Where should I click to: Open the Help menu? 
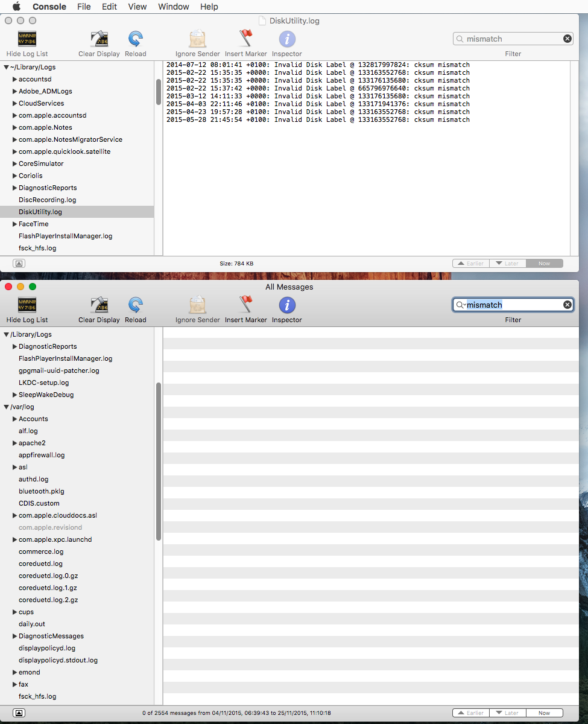(209, 7)
